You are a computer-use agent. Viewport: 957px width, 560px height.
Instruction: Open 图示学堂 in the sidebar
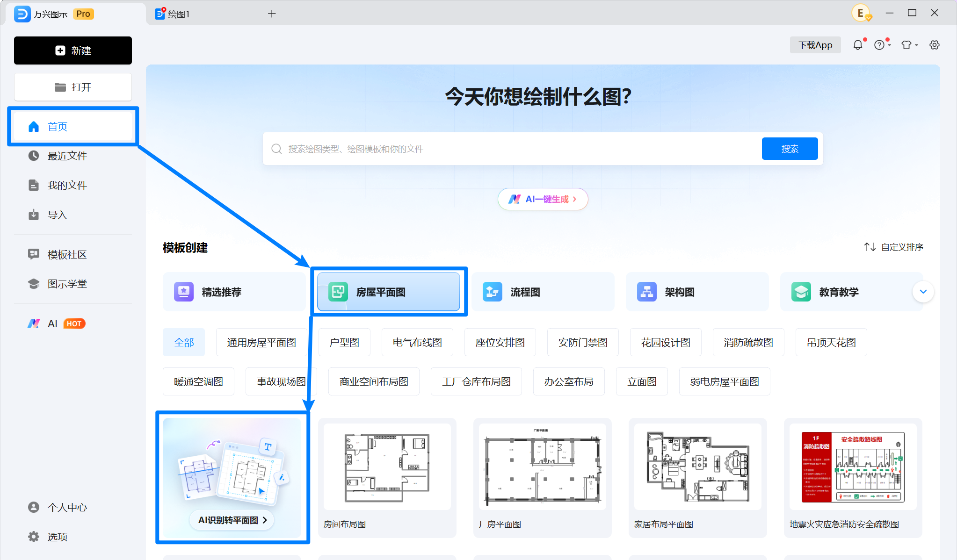click(x=73, y=284)
